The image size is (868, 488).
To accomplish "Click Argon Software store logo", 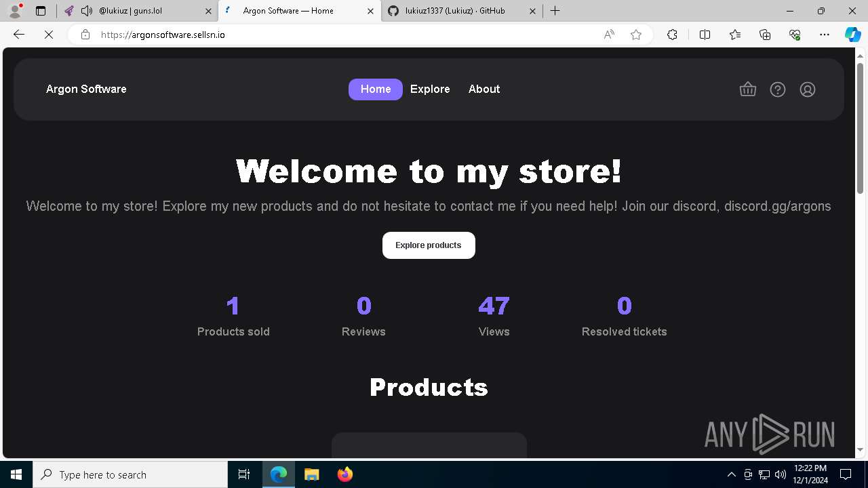I will pos(86,89).
